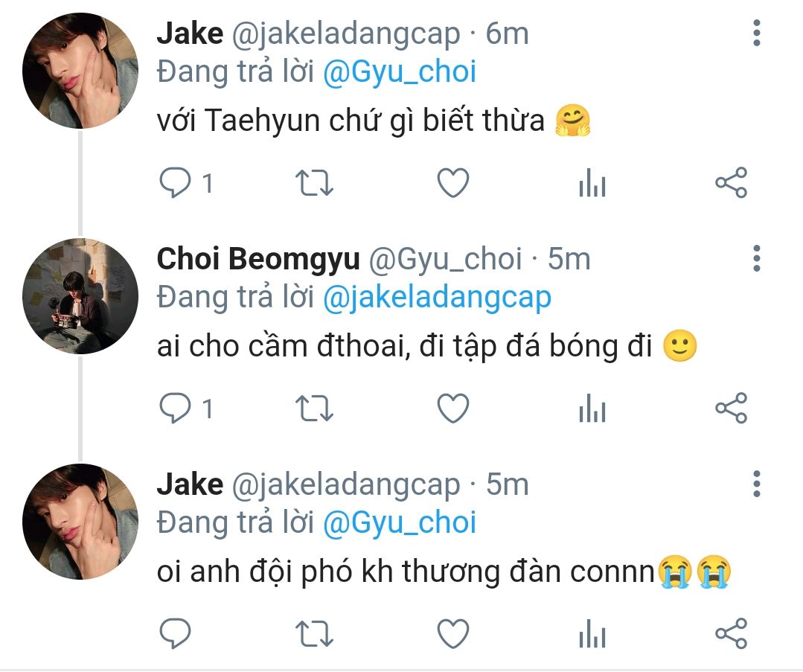
Task: Reply to Choi Beomgyu's tweet
Action: 176,408
